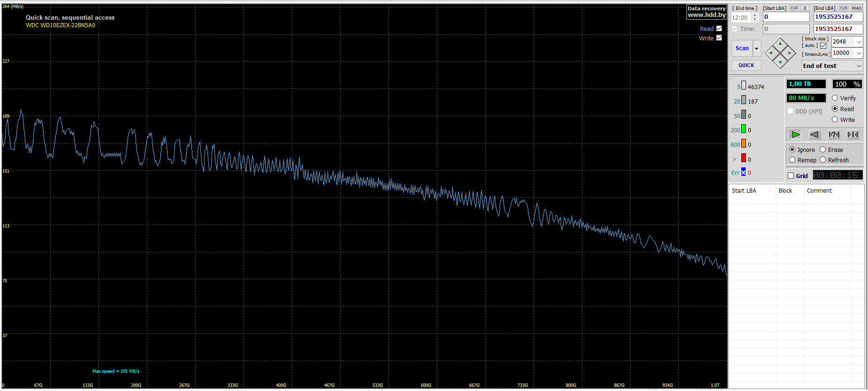Run the QUICK scan button
Viewport: 868px width, 391px height.
click(x=746, y=65)
